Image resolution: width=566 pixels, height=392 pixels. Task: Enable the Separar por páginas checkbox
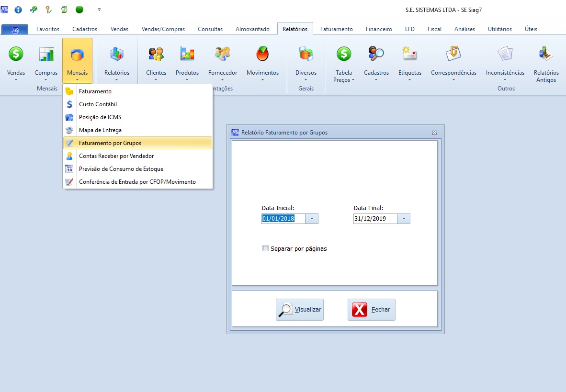(266, 248)
